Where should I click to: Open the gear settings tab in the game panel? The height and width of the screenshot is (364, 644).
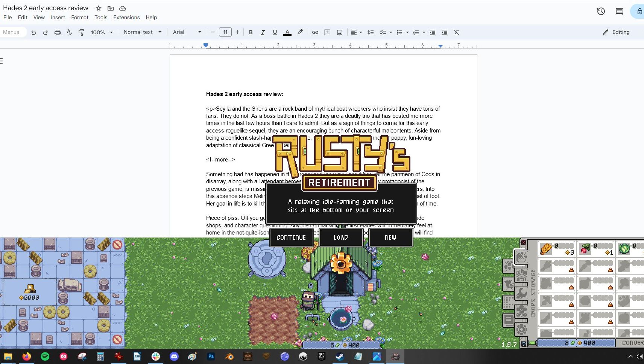521,328
